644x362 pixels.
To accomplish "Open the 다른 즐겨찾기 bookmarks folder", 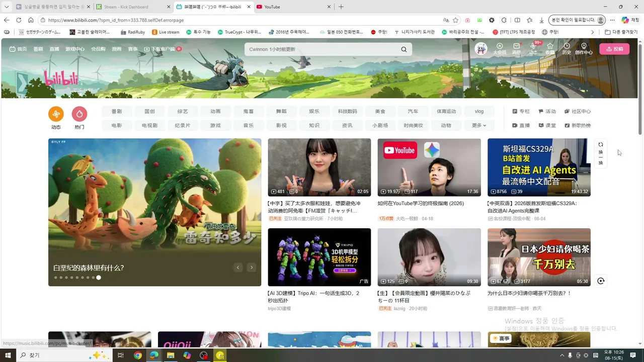I will click(621, 32).
